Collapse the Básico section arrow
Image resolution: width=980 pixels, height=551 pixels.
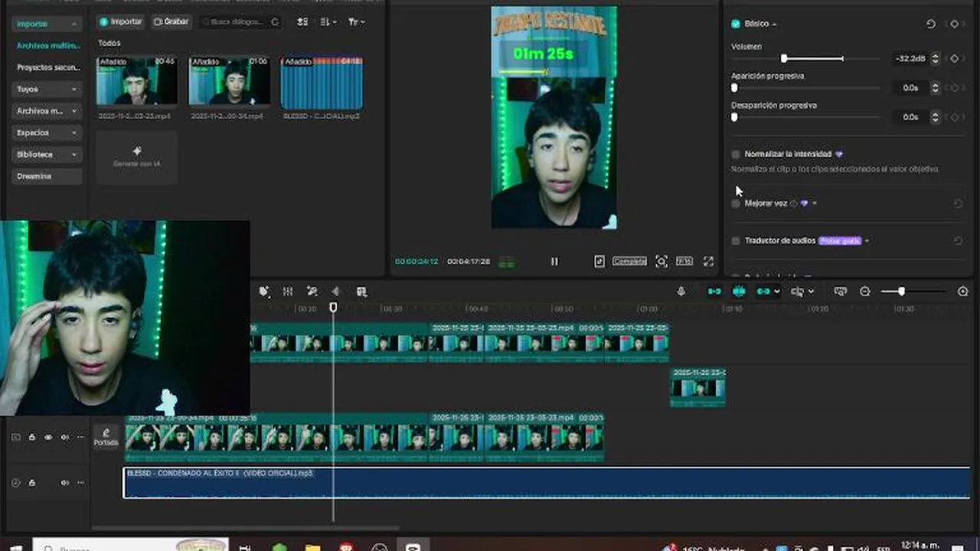click(x=774, y=24)
